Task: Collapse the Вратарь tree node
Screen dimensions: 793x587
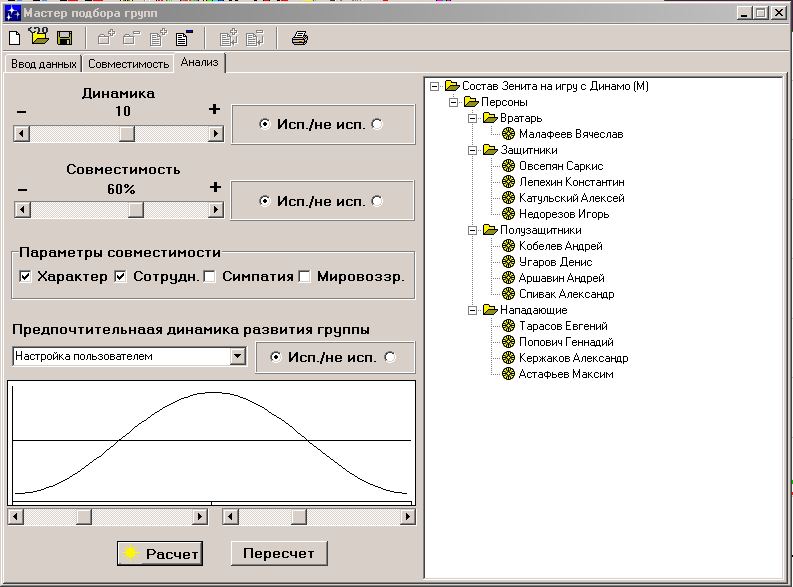Action: pyautogui.click(x=472, y=118)
